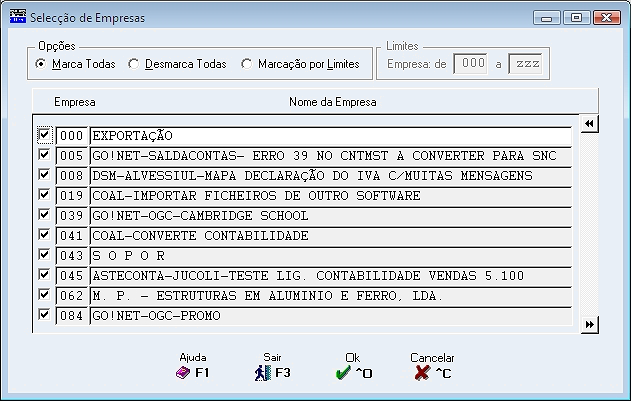This screenshot has width=631, height=401.
Task: Select the Marca Todas radio option
Action: pos(41,64)
